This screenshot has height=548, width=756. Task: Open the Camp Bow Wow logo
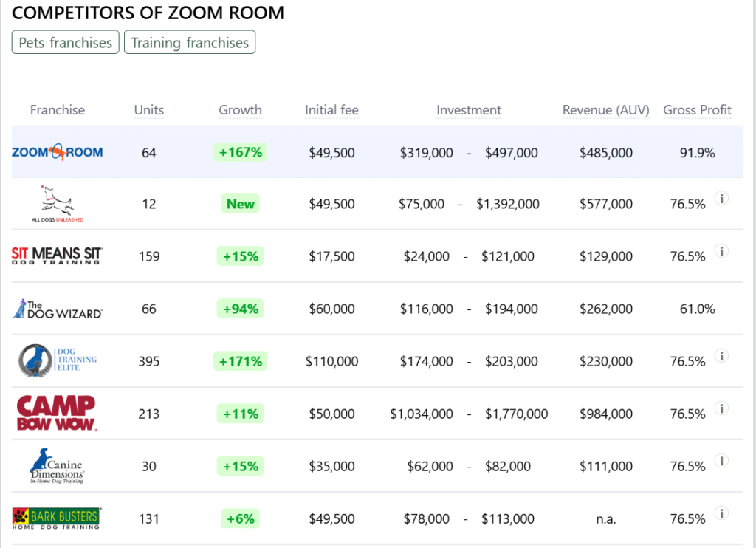click(x=58, y=413)
